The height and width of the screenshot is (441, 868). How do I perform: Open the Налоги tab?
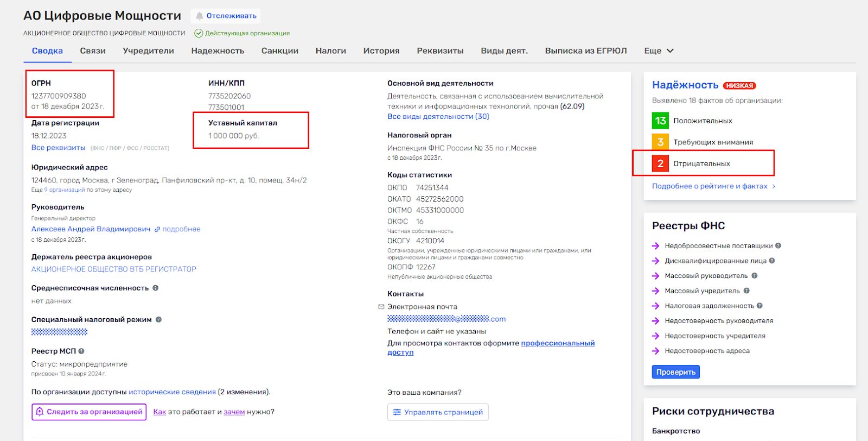(x=331, y=51)
